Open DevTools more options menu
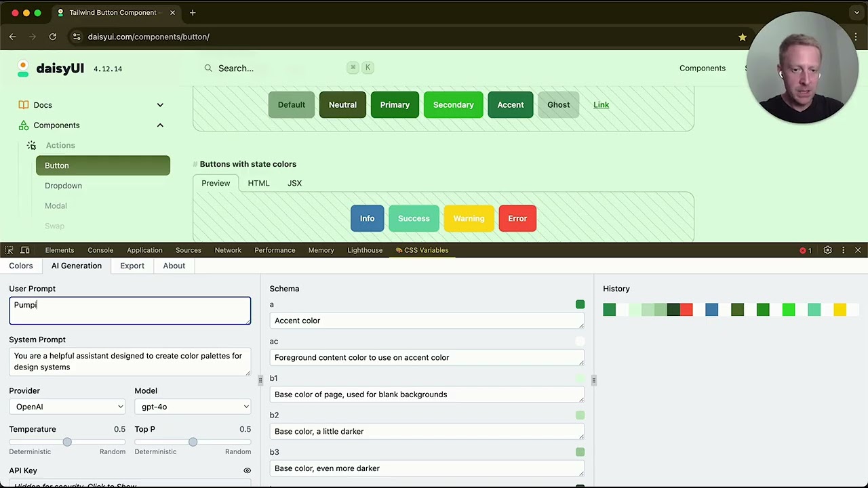This screenshot has width=868, height=488. (x=843, y=250)
